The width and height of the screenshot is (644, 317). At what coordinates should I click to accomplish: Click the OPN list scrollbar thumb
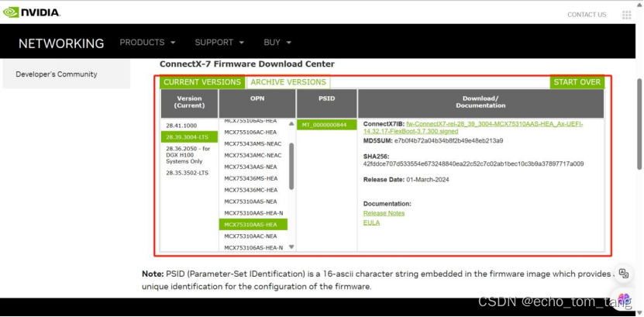pyautogui.click(x=291, y=167)
